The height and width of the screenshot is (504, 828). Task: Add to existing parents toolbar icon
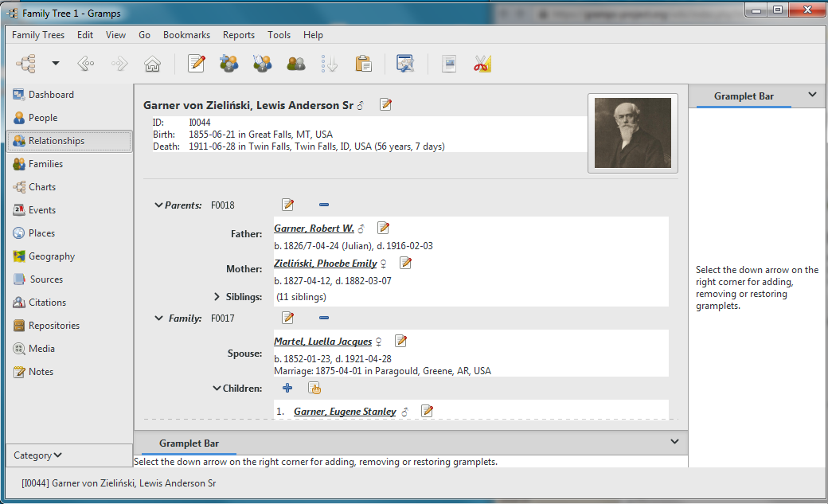(263, 64)
